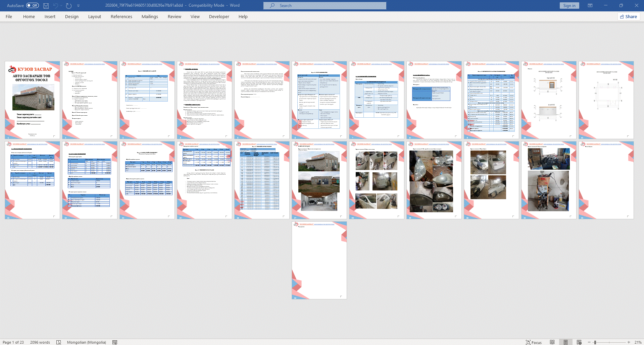Viewport: 644px width, 345px height.
Task: Open Customize Quick Access Toolbar dropdown
Action: (x=79, y=6)
